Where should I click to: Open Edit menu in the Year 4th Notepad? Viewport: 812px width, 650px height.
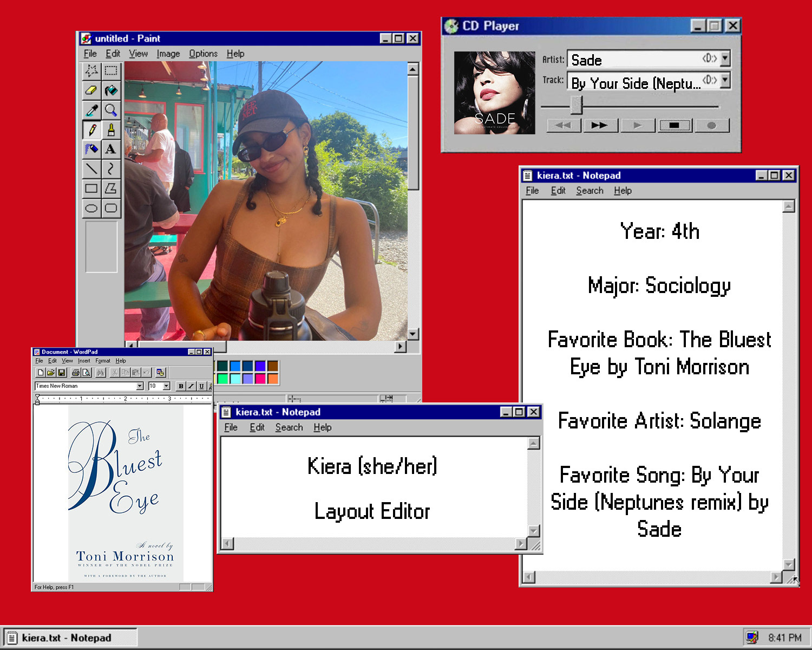point(558,191)
